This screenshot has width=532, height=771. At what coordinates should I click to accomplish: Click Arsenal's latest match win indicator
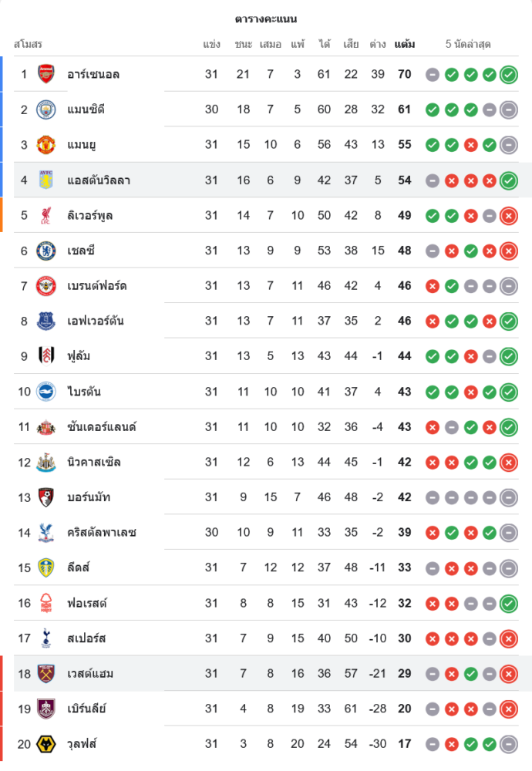tap(508, 75)
